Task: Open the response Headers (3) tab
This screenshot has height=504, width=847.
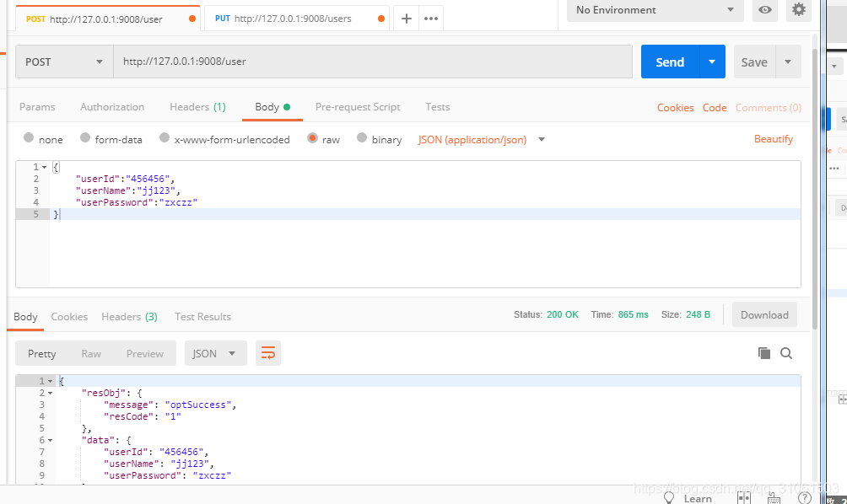Action: (x=130, y=317)
